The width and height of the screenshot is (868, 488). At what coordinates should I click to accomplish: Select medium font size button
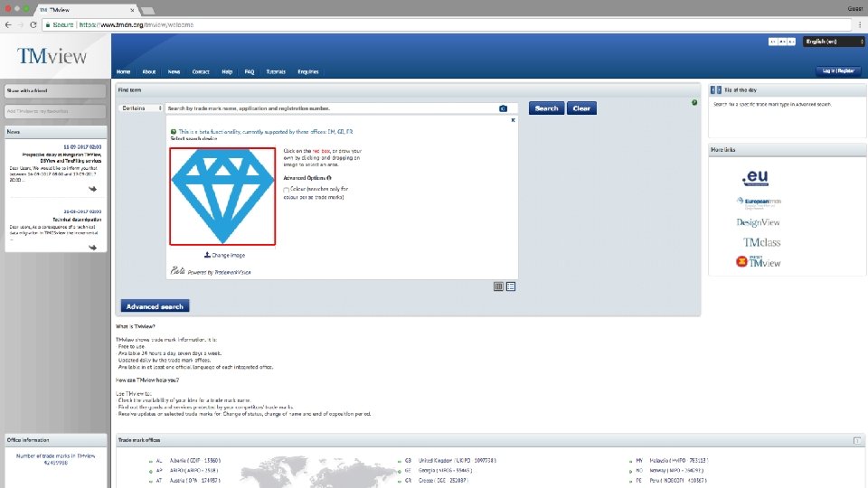(782, 42)
